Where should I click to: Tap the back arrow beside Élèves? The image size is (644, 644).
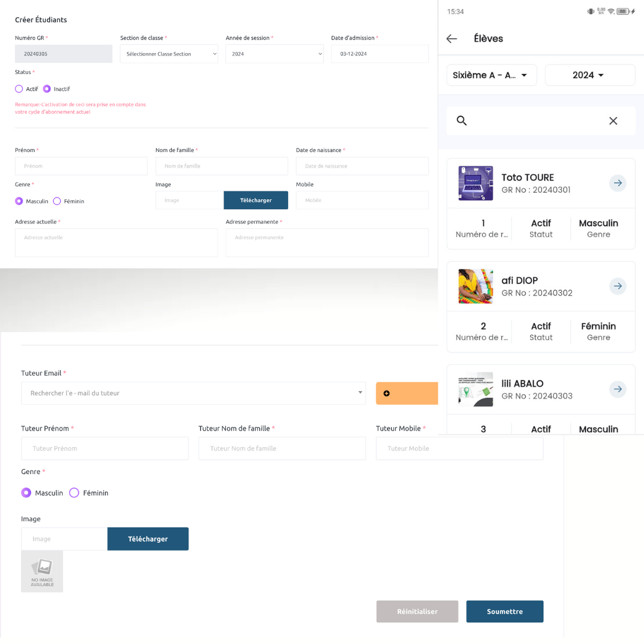[451, 39]
